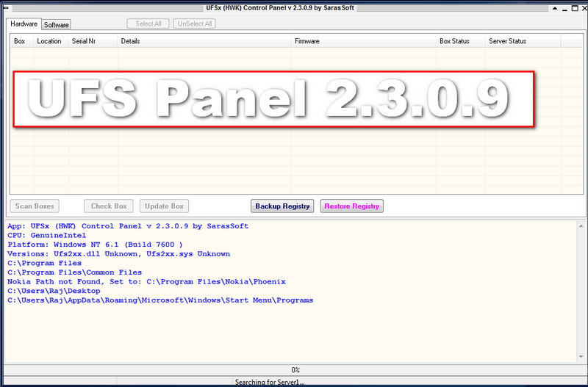This screenshot has width=588, height=387.
Task: Sort by the Server Status column header
Action: 523,41
